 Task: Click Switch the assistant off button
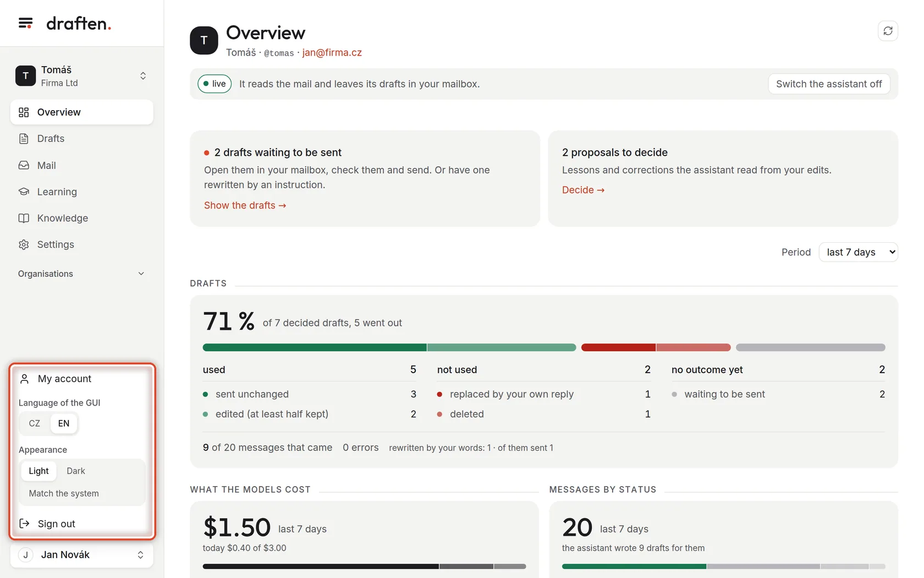829,84
